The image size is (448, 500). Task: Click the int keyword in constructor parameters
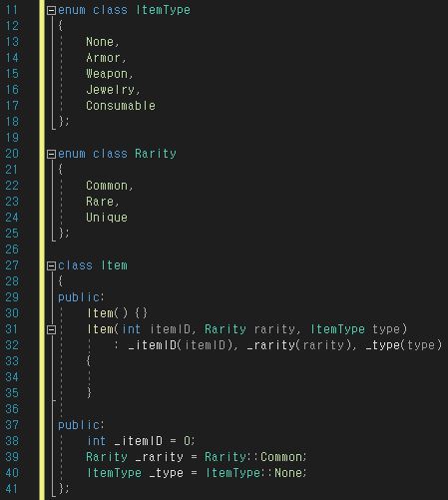pos(131,329)
